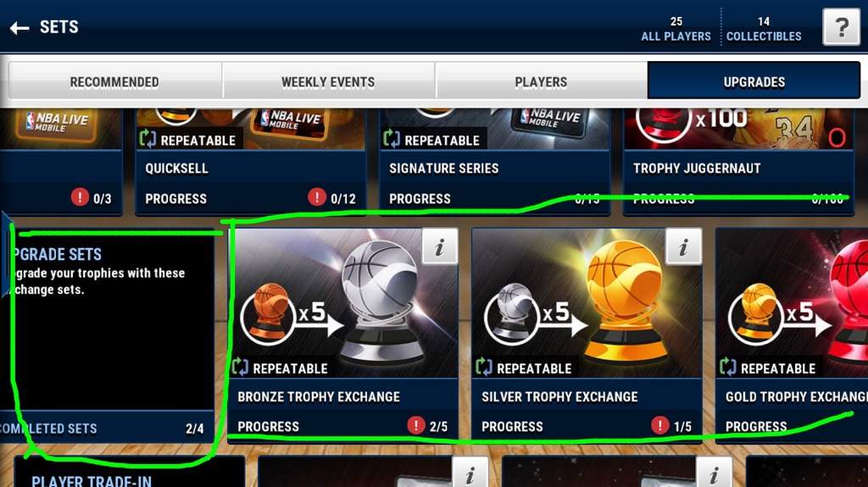868x487 pixels.
Task: Tap the red alert icon on Silver Trophy progress
Action: click(659, 425)
